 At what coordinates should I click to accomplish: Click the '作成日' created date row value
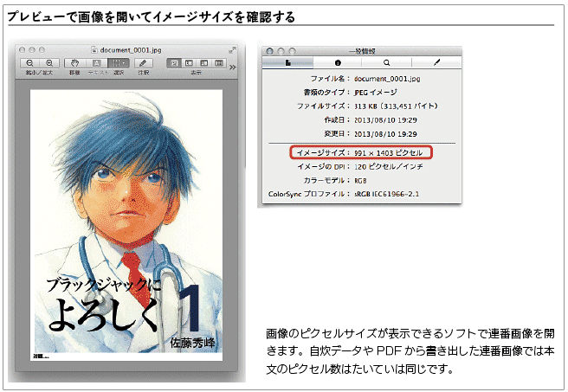point(385,119)
